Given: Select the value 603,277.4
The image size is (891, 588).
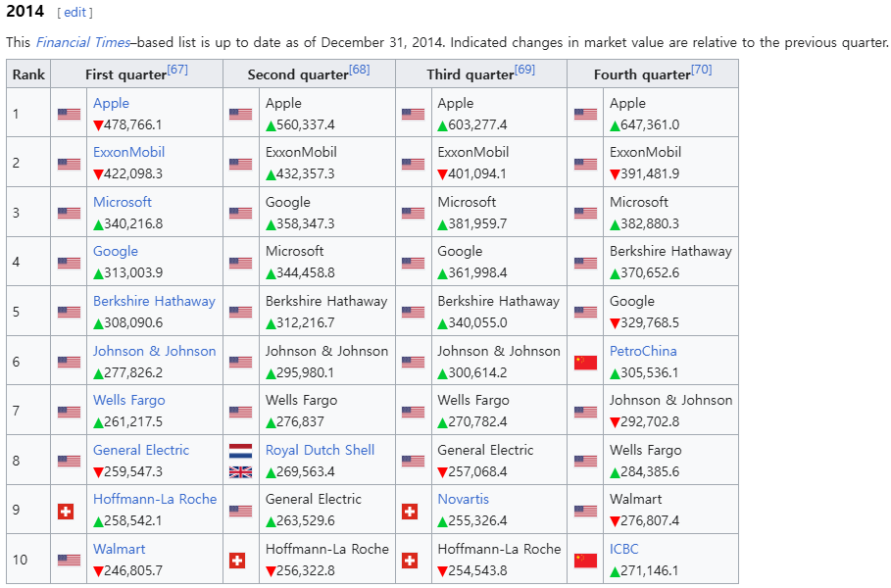Looking at the screenshot, I should coord(478,125).
